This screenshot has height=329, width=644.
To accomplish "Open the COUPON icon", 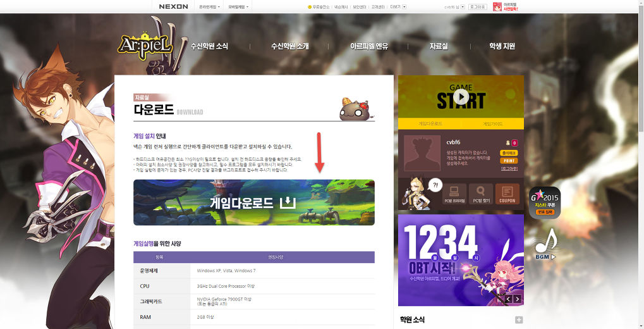I will (x=507, y=194).
